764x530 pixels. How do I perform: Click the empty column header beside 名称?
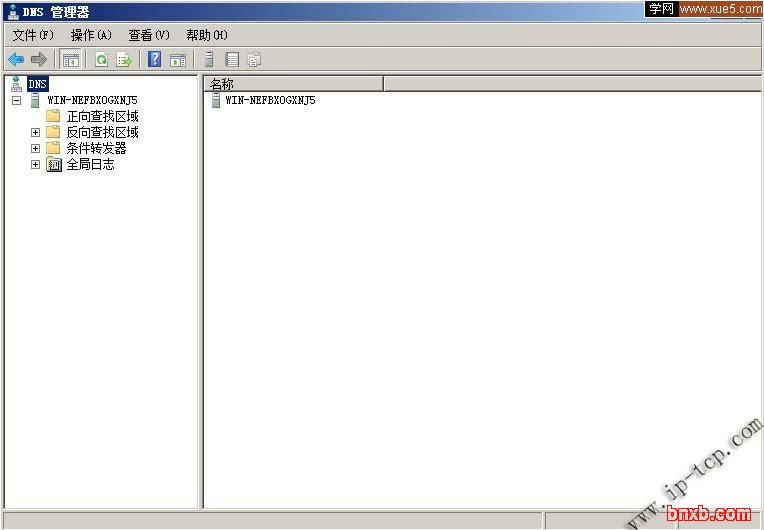[573, 84]
